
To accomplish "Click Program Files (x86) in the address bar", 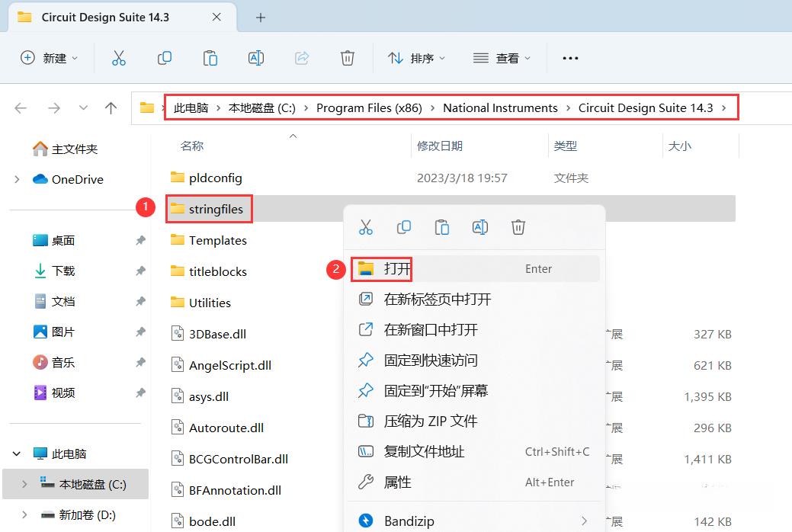I will point(369,107).
